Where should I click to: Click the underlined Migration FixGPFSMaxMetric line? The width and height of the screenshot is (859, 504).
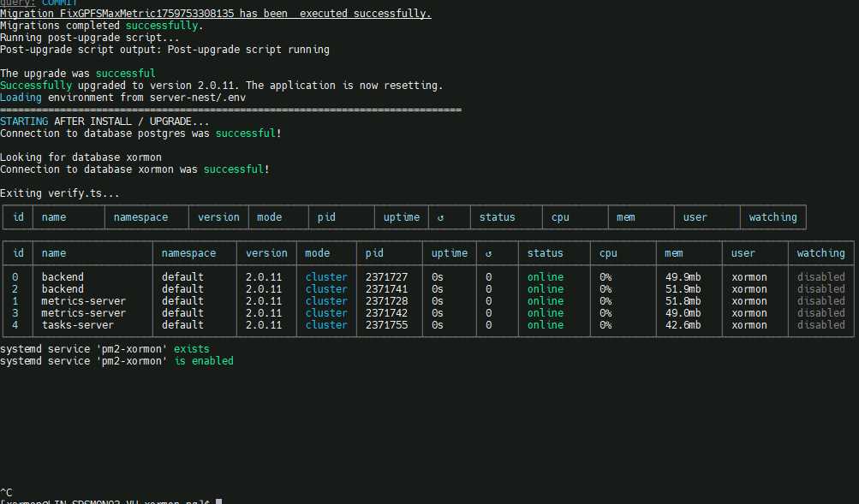(x=216, y=14)
